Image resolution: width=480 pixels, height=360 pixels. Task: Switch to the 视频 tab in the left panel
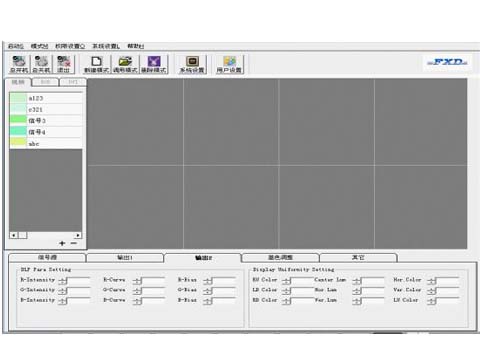pos(18,82)
